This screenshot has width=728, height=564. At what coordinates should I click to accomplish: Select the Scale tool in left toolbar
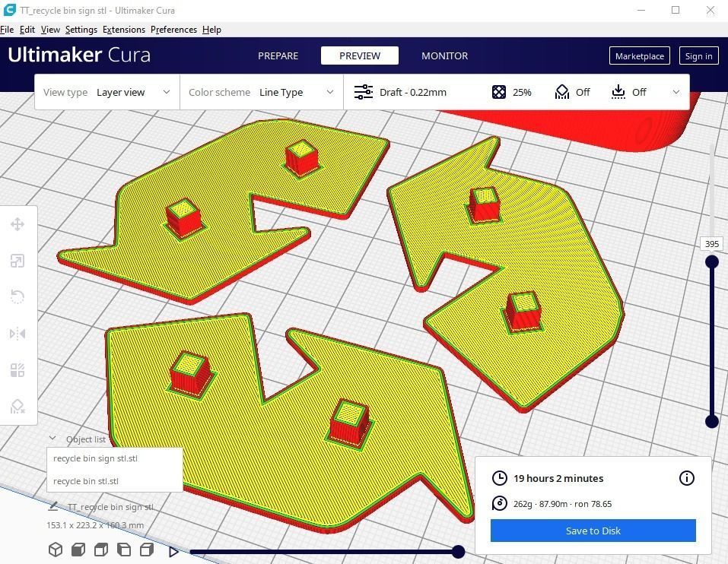coord(17,261)
